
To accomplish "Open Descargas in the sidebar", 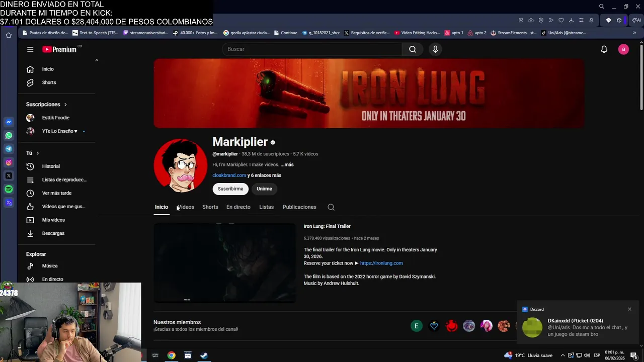I will pyautogui.click(x=56, y=233).
